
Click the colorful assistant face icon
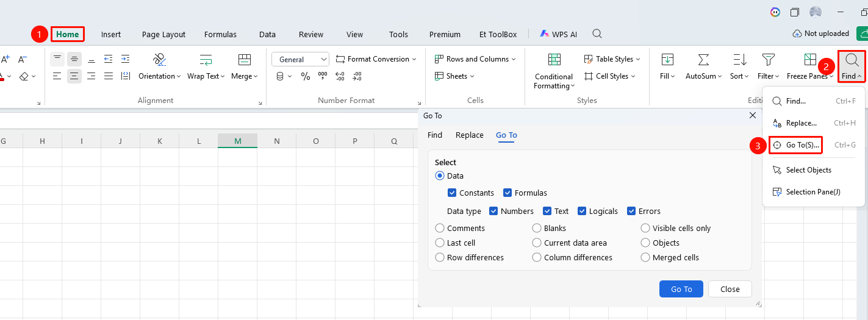[x=775, y=12]
